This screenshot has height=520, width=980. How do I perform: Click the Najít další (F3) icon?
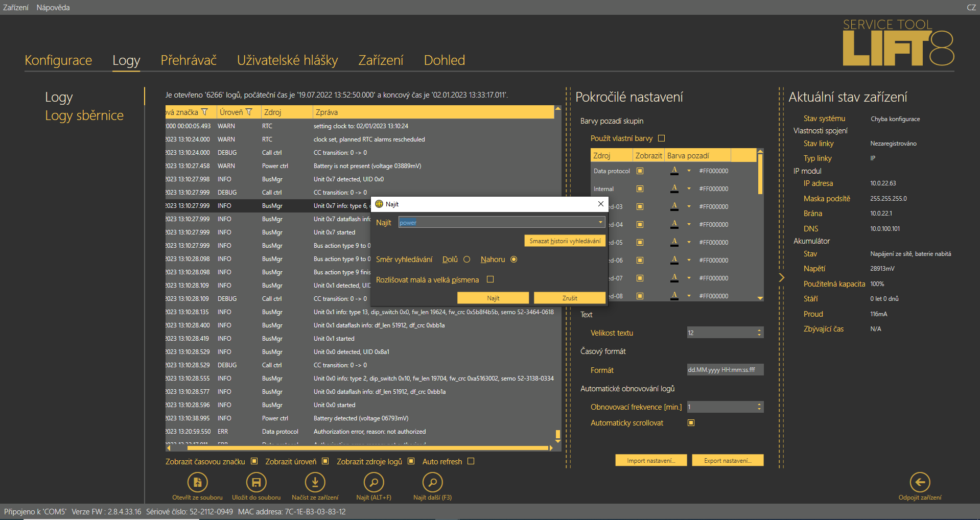pyautogui.click(x=432, y=482)
